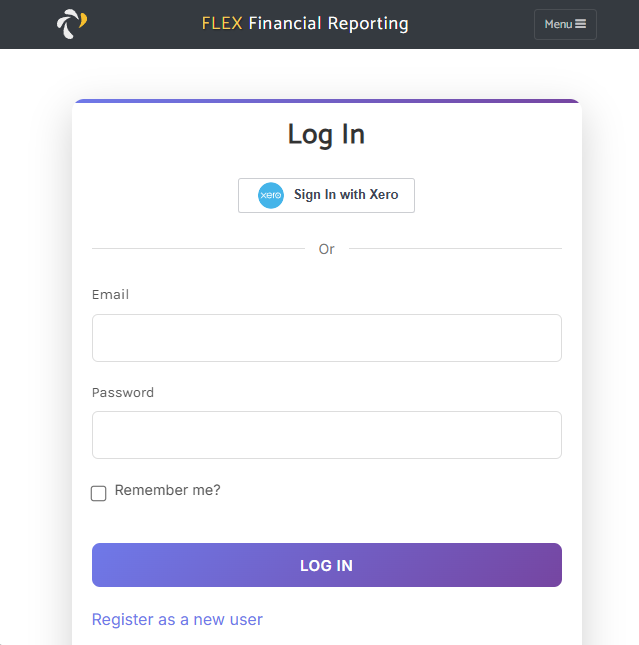
Task: Open 'Register as a new user' link
Action: [177, 619]
